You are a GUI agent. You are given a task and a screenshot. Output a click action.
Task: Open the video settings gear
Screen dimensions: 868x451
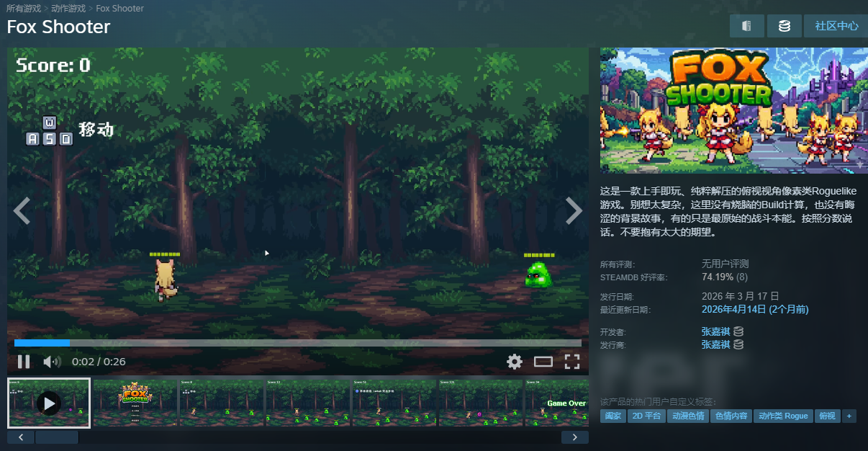click(514, 362)
